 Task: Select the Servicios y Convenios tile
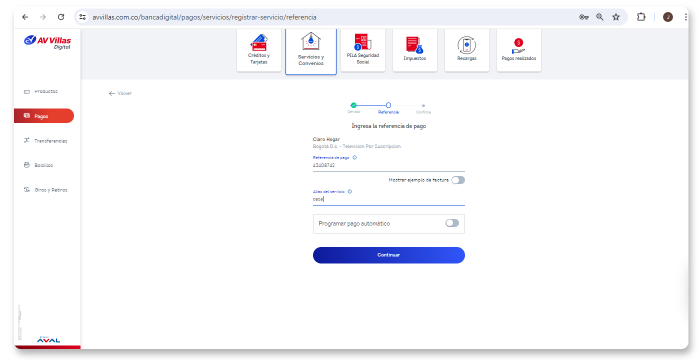click(x=311, y=51)
